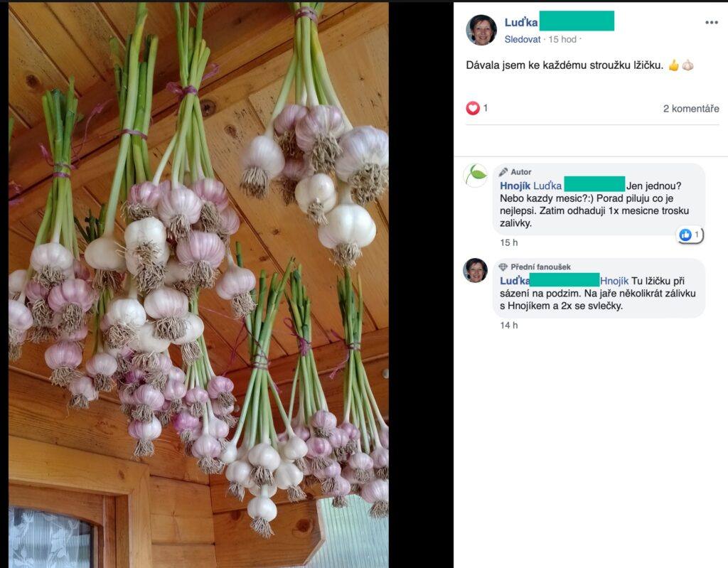728x568 pixels.
Task: Click the Hnojík mention in Luďka's reply
Action: click(614, 281)
